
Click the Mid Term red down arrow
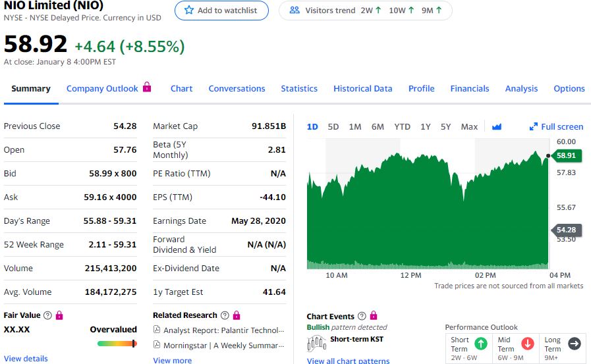528,344
